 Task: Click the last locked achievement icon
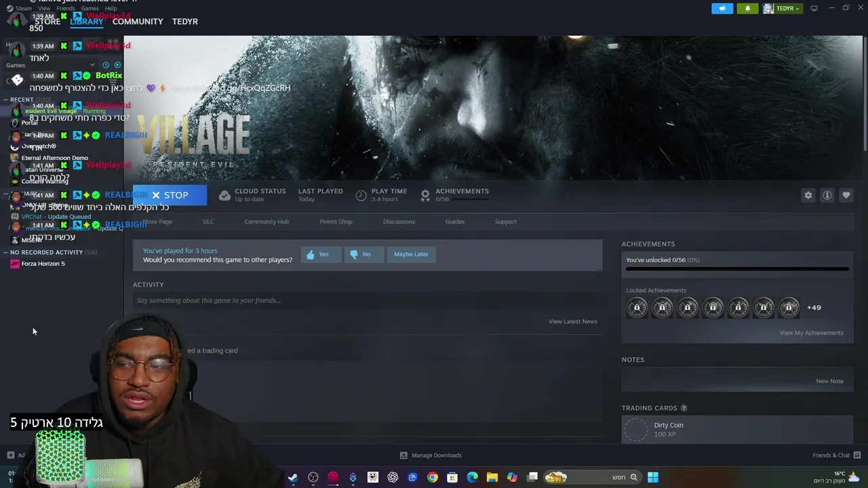pos(789,308)
